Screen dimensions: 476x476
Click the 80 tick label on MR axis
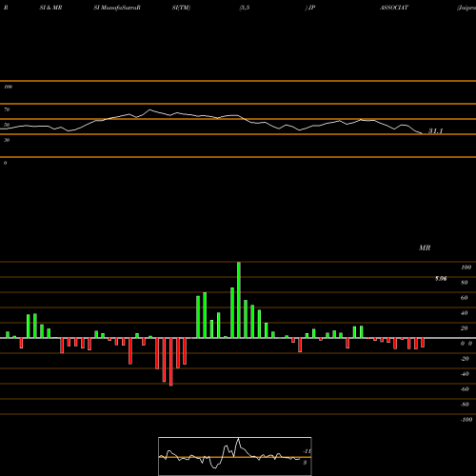coord(465,283)
